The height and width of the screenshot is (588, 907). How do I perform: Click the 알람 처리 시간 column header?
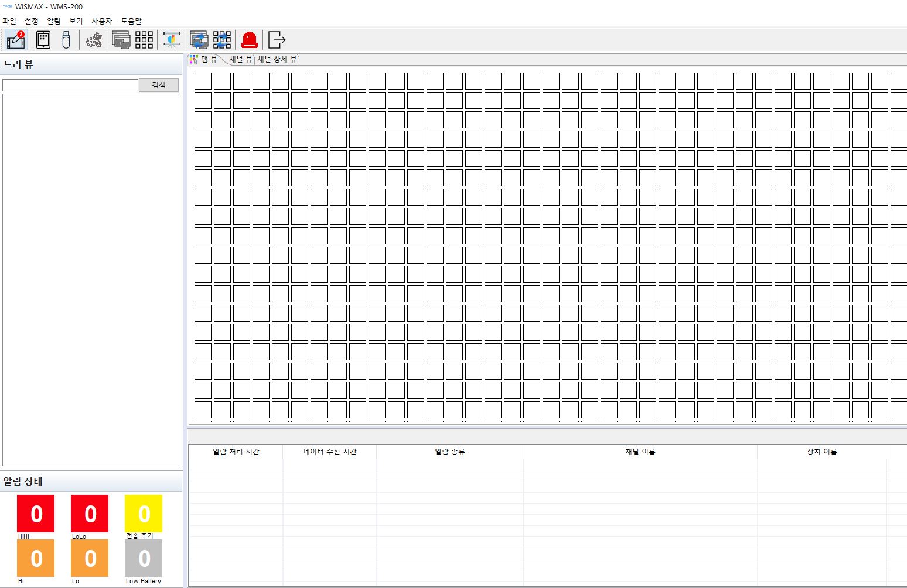pos(236,452)
